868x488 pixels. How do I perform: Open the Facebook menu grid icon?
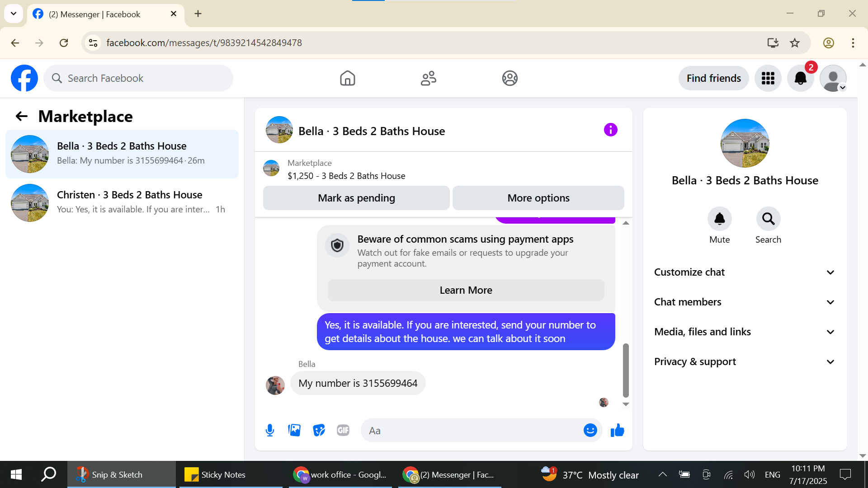(x=768, y=78)
